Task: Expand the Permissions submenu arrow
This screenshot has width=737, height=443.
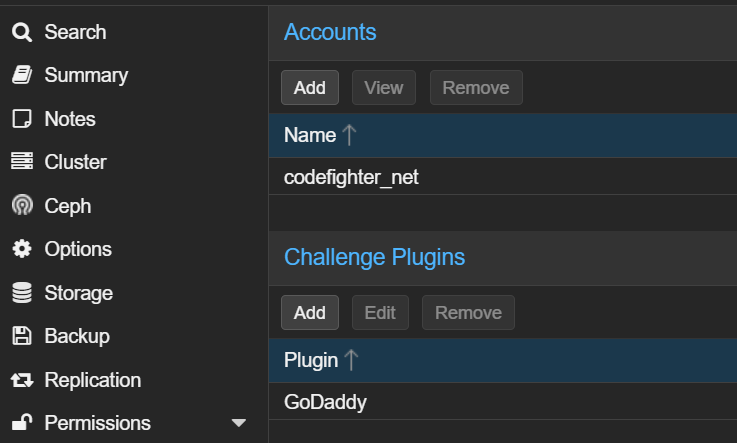Action: [x=239, y=423]
